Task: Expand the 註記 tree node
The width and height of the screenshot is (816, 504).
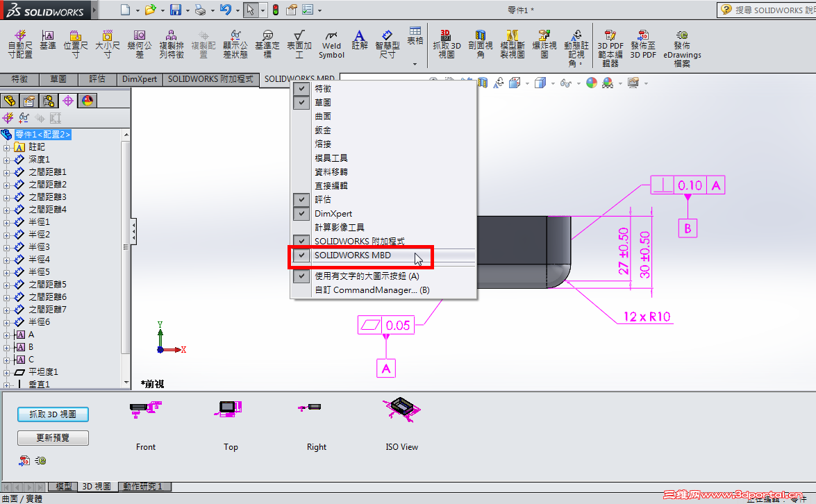Action: click(x=6, y=148)
